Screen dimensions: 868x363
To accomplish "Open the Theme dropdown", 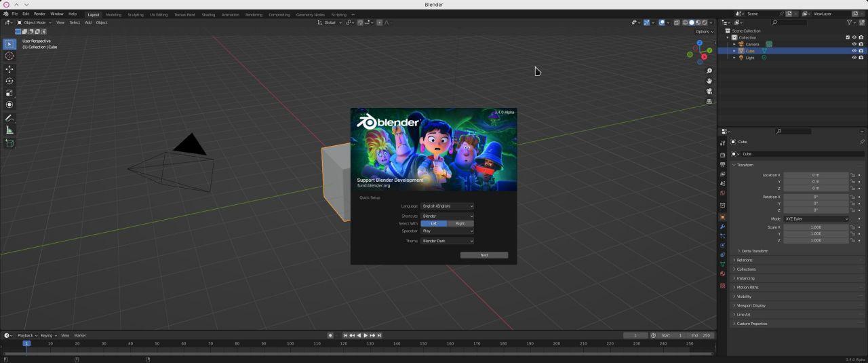I will 447,241.
